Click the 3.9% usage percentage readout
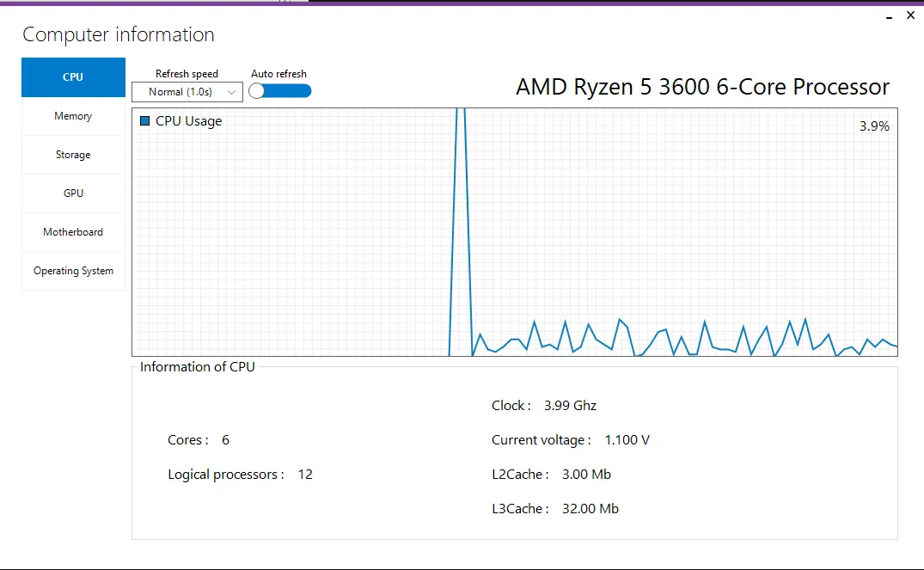924x570 pixels. [x=874, y=126]
